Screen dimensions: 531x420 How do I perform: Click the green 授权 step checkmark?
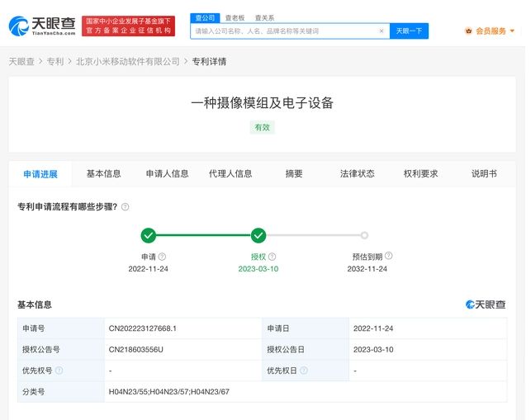click(258, 235)
